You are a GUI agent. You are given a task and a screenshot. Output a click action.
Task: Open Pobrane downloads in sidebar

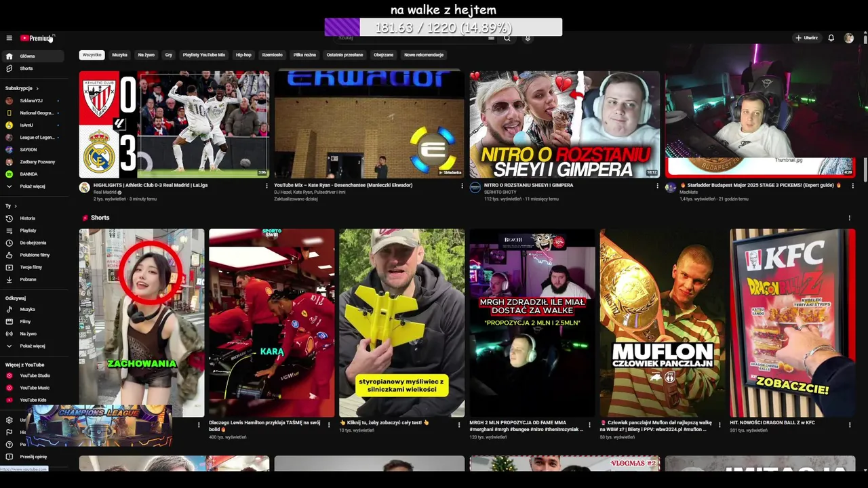click(34, 279)
